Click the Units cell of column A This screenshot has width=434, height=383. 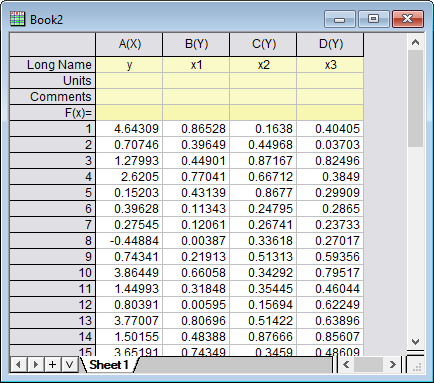click(x=129, y=81)
